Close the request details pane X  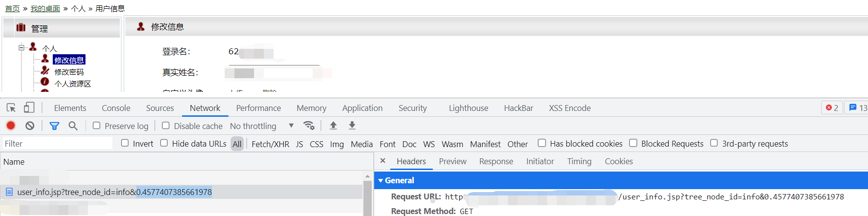coord(382,161)
